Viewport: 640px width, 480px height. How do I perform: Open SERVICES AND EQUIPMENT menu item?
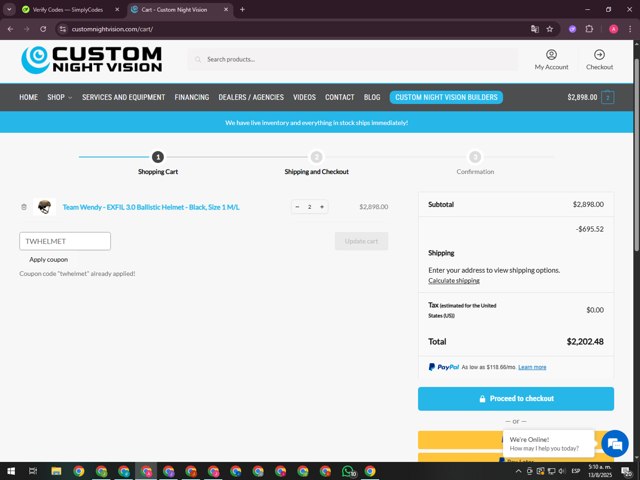(x=124, y=97)
